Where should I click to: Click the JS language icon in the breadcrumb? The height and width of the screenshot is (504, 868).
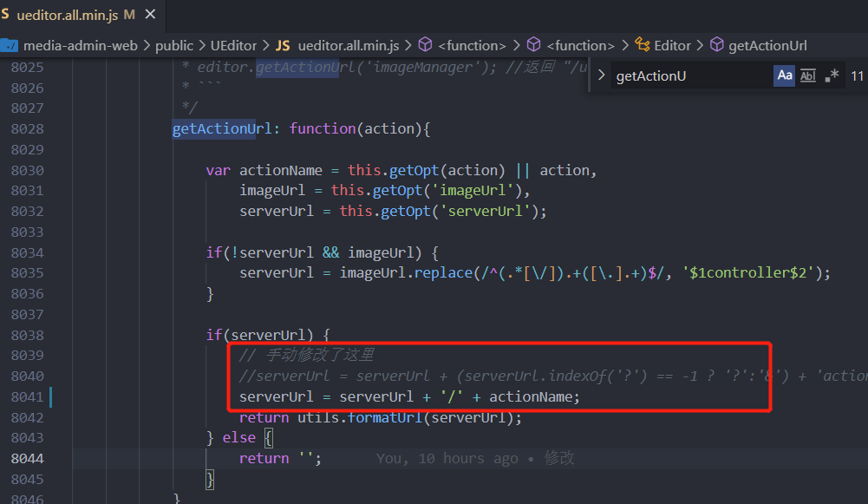(282, 45)
